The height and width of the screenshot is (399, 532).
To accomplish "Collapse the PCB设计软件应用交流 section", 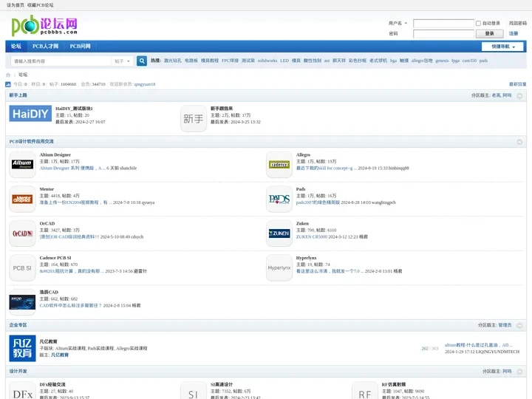I will (x=519, y=142).
